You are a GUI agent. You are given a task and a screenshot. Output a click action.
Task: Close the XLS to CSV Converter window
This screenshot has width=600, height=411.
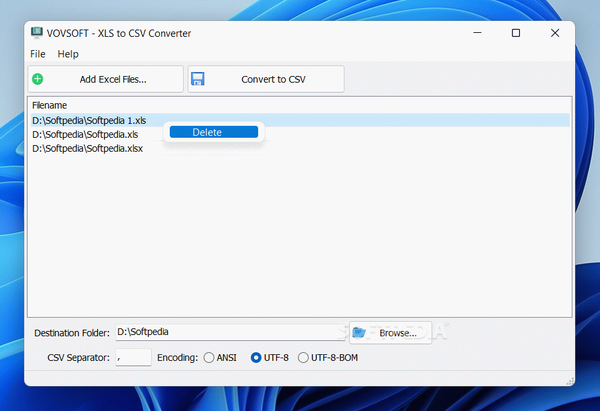point(555,33)
